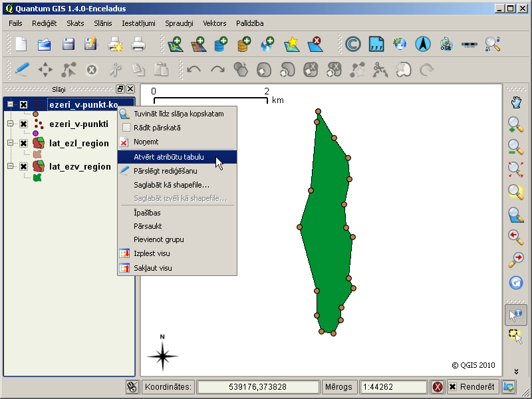
Task: Click the Zoom to Selection icon
Action: [516, 192]
